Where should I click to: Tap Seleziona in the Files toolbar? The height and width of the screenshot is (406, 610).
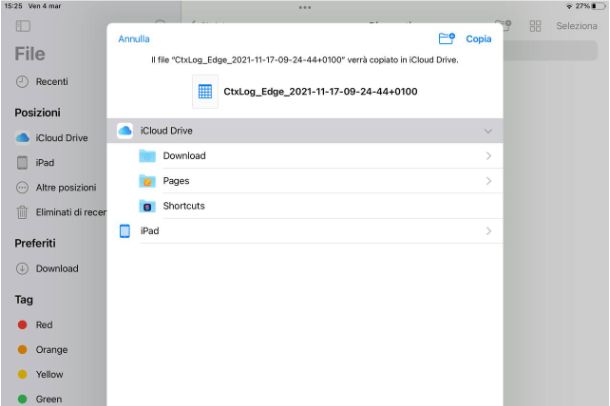[x=577, y=26]
